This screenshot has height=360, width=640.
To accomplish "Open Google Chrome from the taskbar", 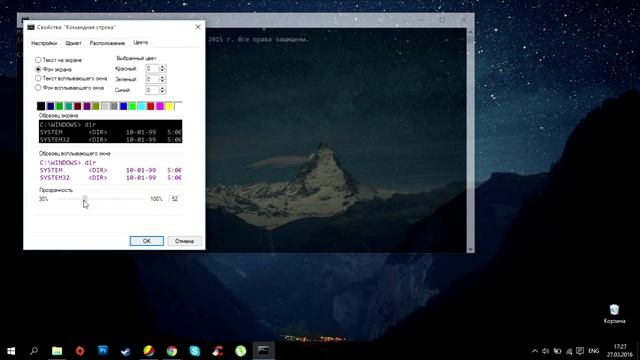I will click(172, 351).
